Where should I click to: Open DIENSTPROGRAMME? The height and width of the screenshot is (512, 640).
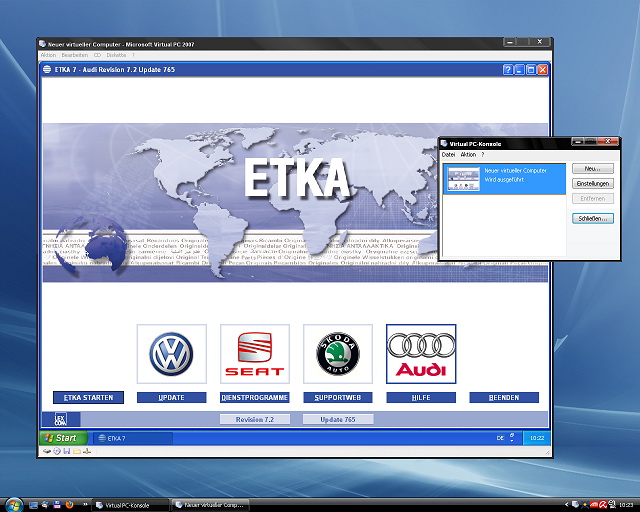tap(255, 398)
